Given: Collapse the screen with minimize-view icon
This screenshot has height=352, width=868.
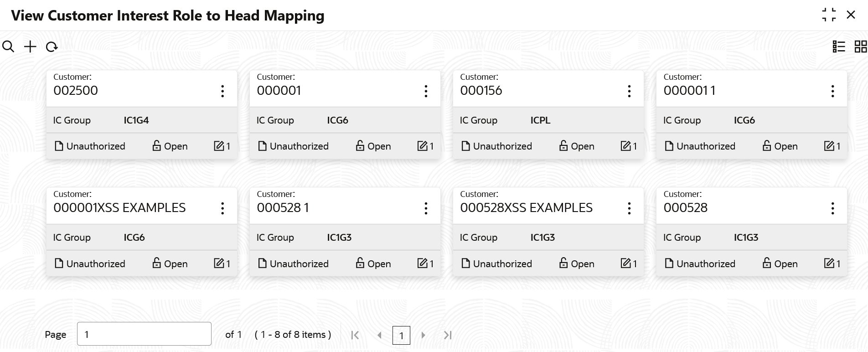Looking at the screenshot, I should pos(829,15).
